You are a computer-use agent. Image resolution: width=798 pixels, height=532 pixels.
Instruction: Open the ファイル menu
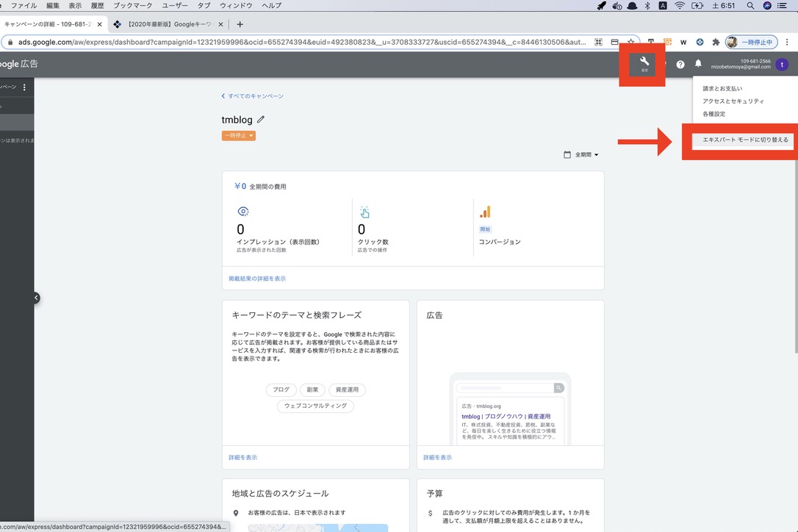[24, 6]
